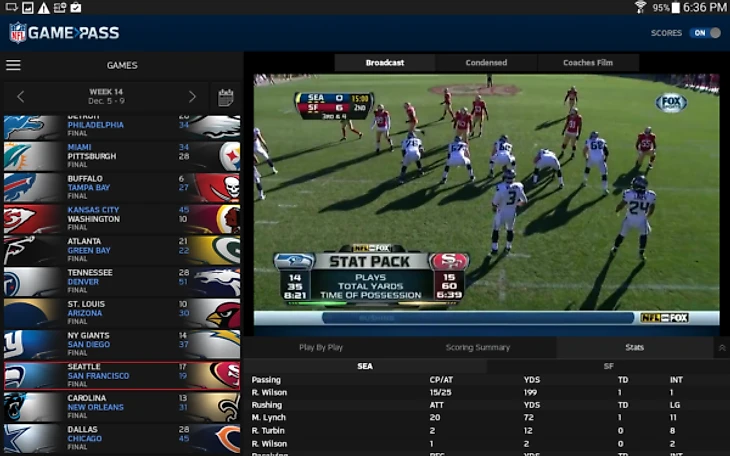Open the Play By Play tab
Screen dimensions: 730x456
pyautogui.click(x=321, y=348)
